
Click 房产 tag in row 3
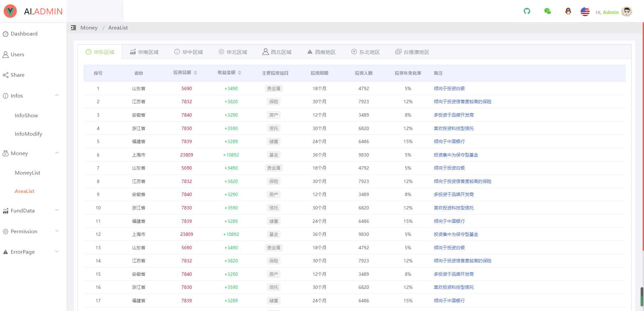click(x=274, y=115)
